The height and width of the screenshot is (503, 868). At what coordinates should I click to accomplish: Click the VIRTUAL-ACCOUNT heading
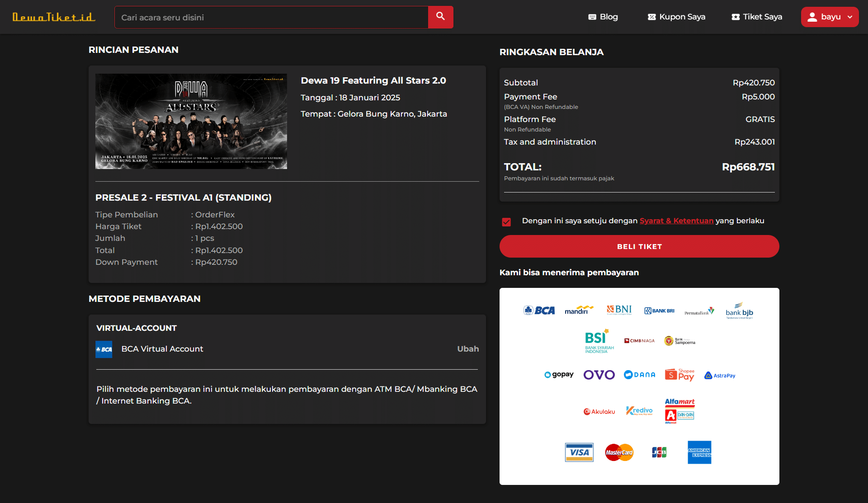(137, 328)
